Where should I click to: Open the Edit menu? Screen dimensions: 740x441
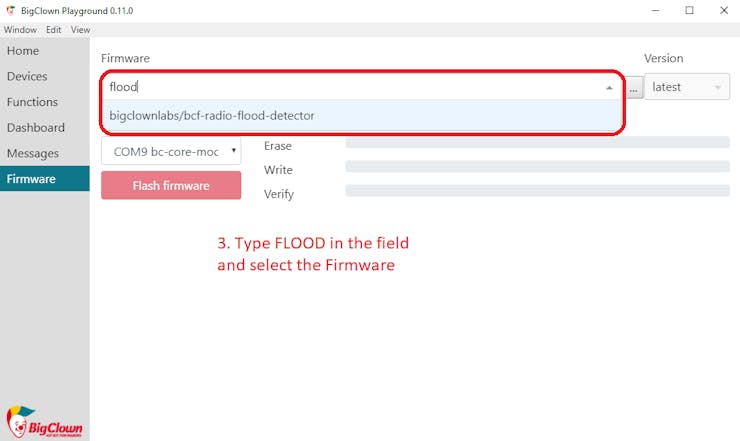coord(53,30)
